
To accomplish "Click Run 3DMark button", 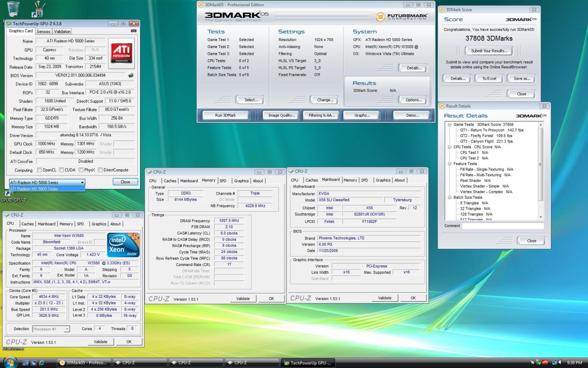I will point(226,115).
